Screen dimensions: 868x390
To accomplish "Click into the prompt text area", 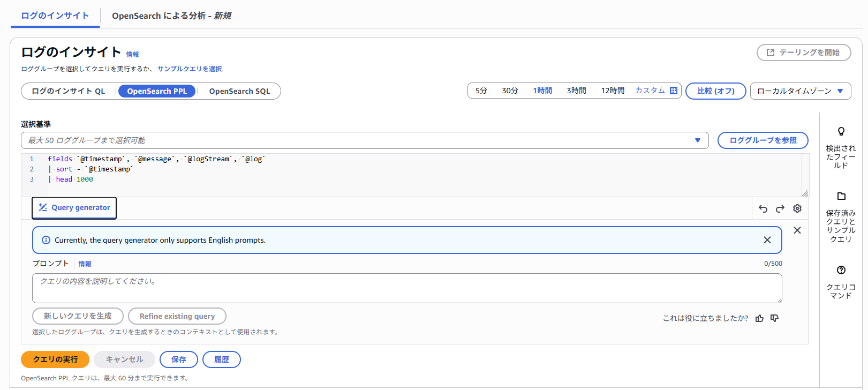I will coord(407,288).
